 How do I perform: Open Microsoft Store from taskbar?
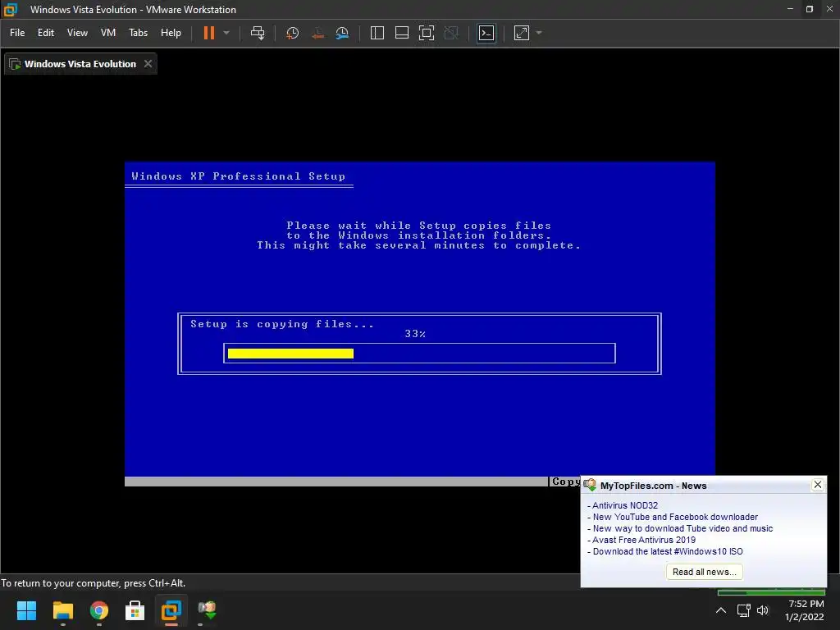135,610
